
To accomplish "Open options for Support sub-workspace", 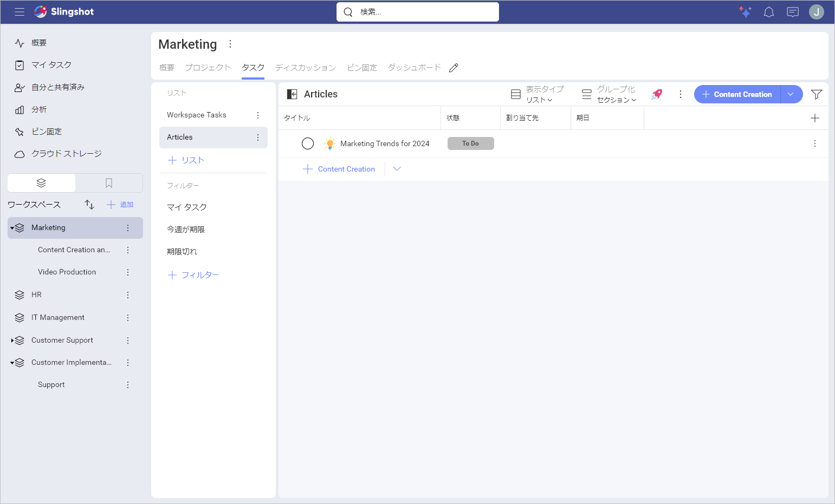I will [128, 385].
